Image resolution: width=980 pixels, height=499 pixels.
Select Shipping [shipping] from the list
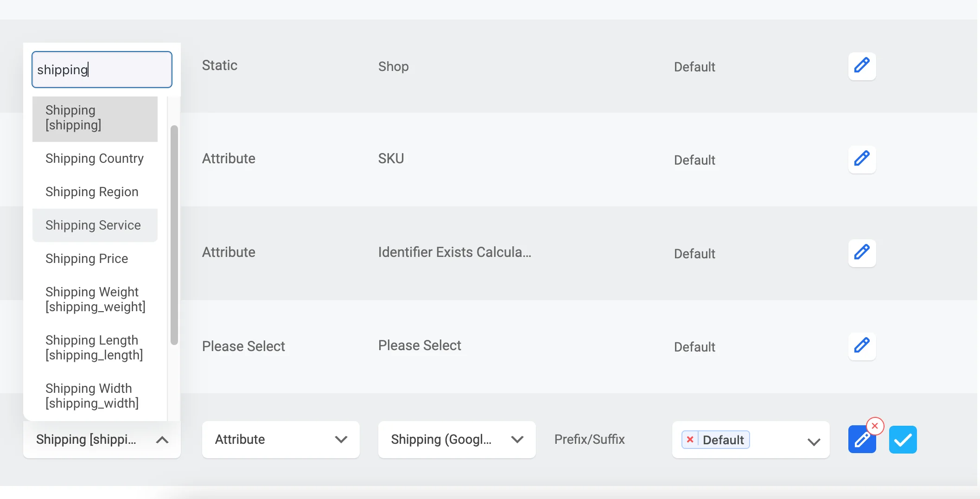pyautogui.click(x=95, y=118)
